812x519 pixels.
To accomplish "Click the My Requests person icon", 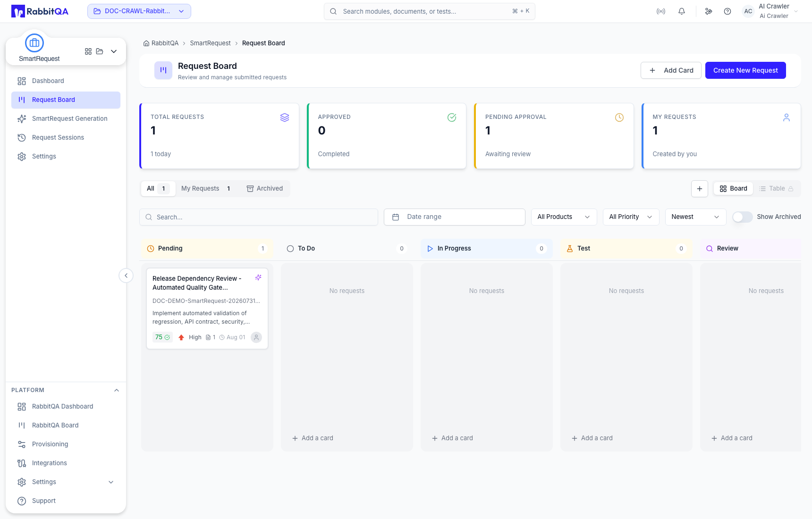I will click(787, 117).
